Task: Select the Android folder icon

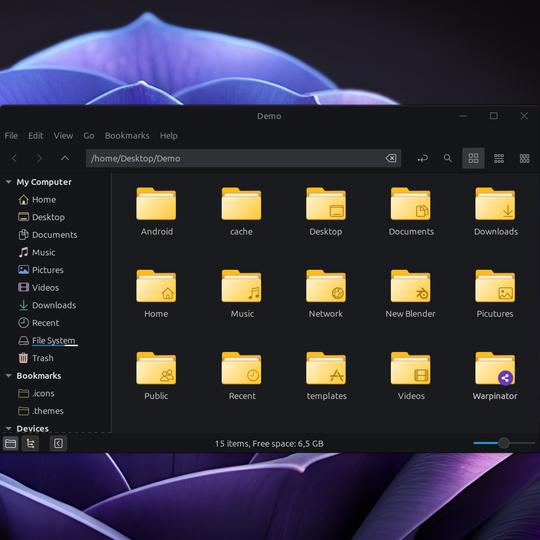Action: click(x=156, y=204)
